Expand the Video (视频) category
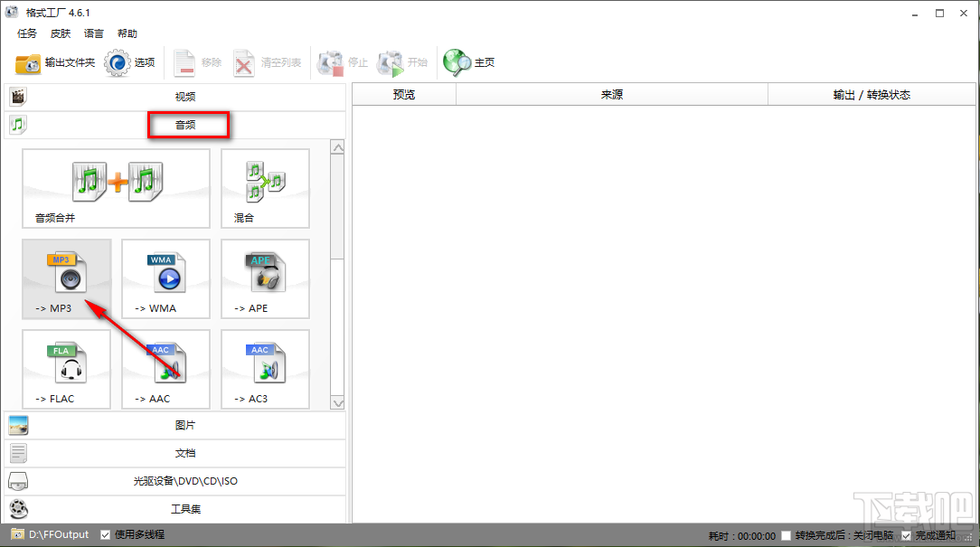Viewport: 980px width, 547px height. tap(175, 96)
